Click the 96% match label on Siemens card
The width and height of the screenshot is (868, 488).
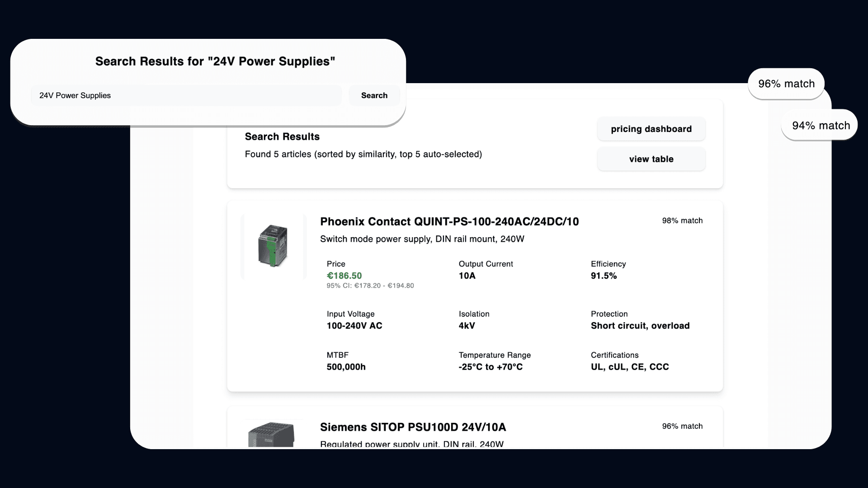[x=682, y=426]
